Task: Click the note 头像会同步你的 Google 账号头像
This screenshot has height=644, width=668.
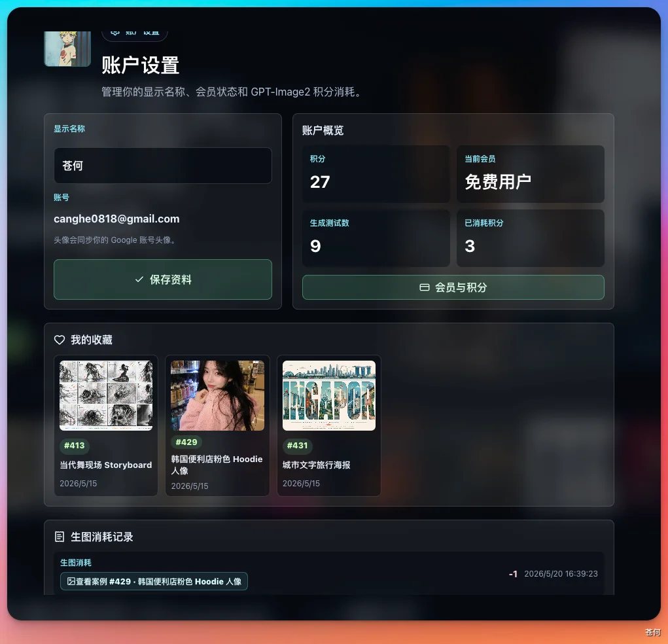Action: tap(115, 240)
